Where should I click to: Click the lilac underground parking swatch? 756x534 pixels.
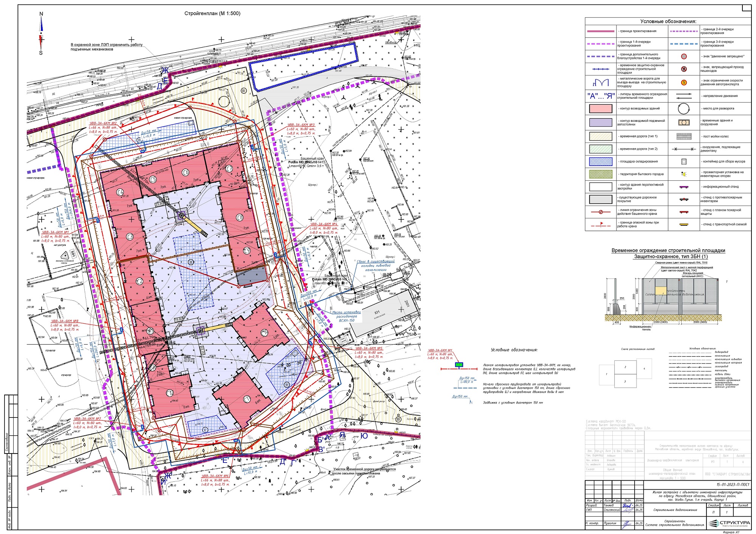pyautogui.click(x=601, y=123)
